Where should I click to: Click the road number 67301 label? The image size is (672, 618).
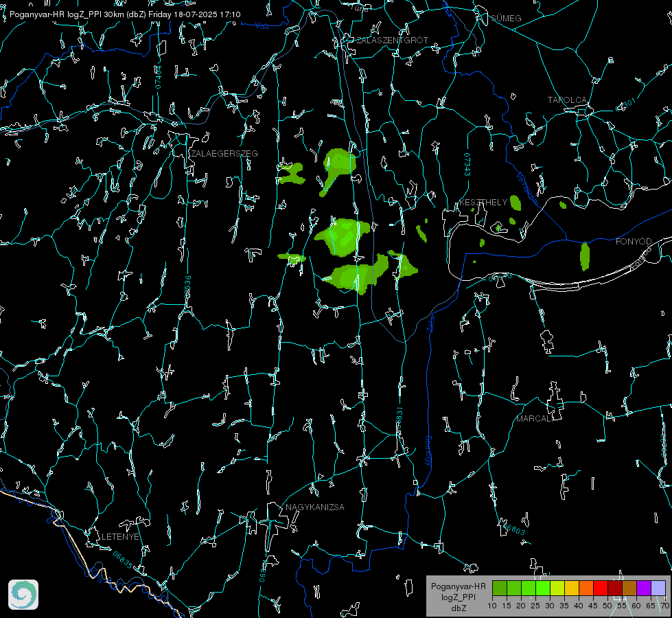click(x=626, y=105)
